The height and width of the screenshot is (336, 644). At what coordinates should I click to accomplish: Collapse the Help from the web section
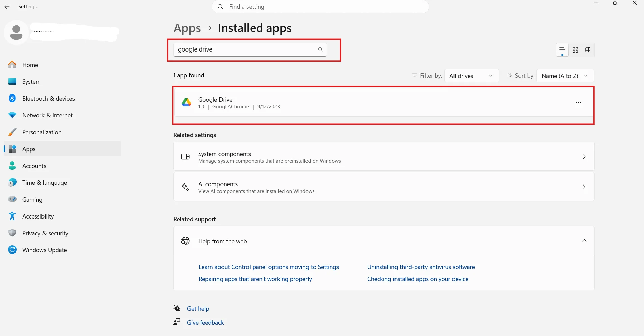(x=584, y=241)
